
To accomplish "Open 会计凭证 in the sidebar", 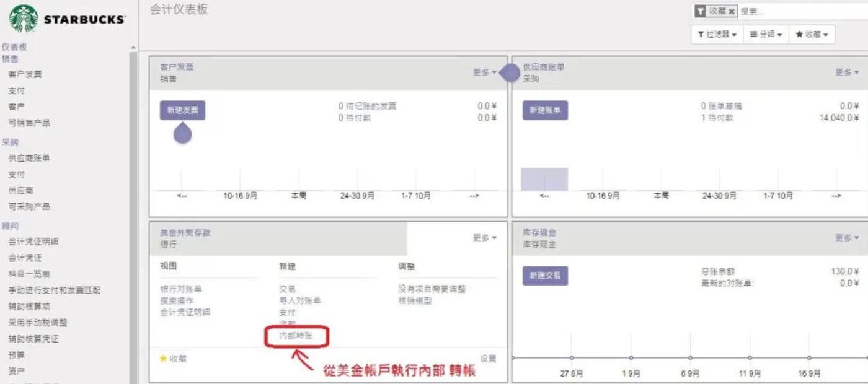I will coord(25,258).
